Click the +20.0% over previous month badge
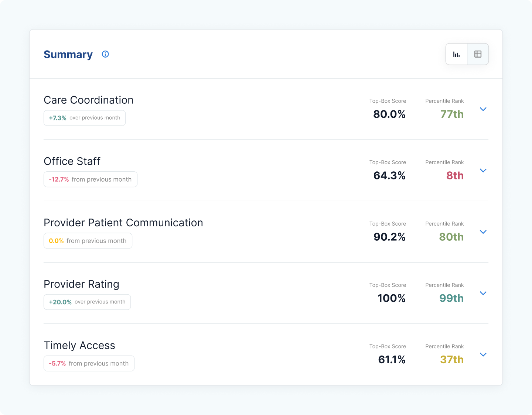 (x=87, y=302)
